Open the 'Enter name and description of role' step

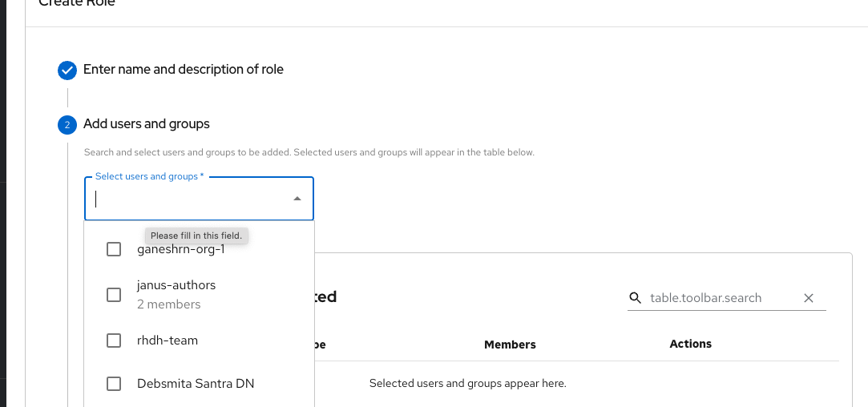pyautogui.click(x=184, y=70)
